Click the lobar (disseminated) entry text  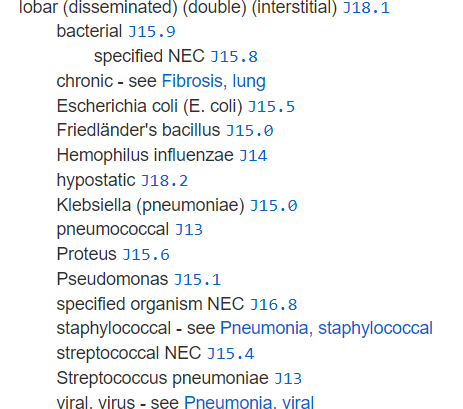coord(98,7)
